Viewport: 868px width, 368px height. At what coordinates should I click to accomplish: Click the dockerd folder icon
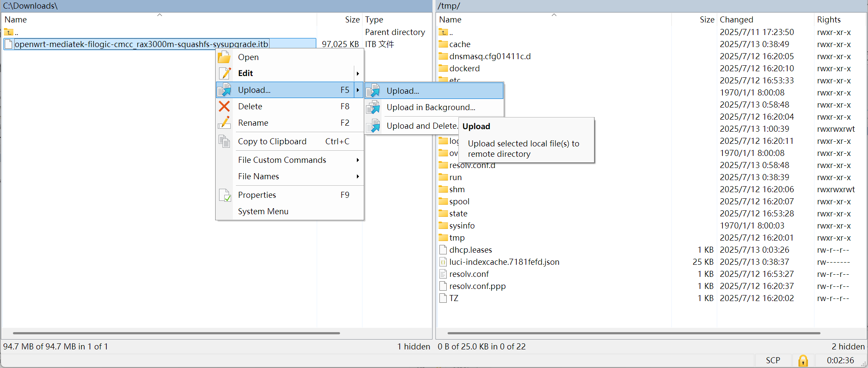(x=443, y=68)
